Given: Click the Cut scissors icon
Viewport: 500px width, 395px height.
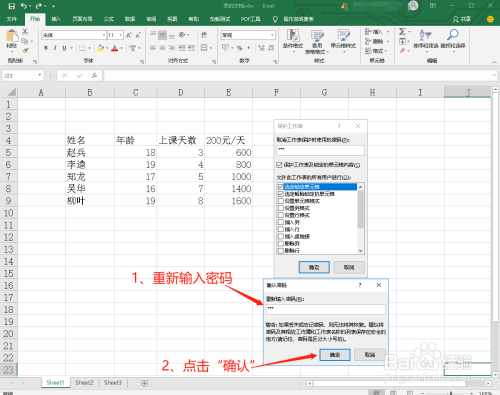Looking at the screenshot, I should click(x=25, y=32).
